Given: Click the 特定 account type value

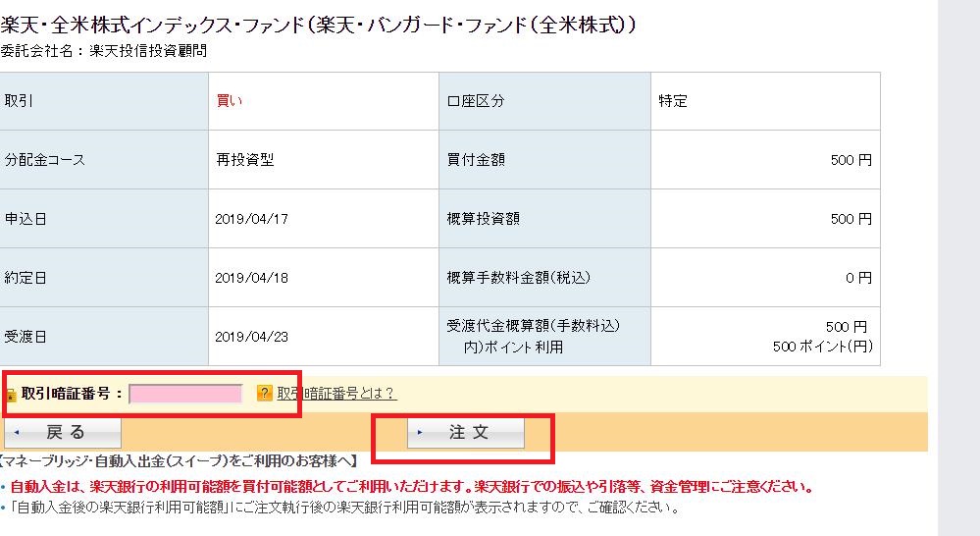Looking at the screenshot, I should (673, 101).
